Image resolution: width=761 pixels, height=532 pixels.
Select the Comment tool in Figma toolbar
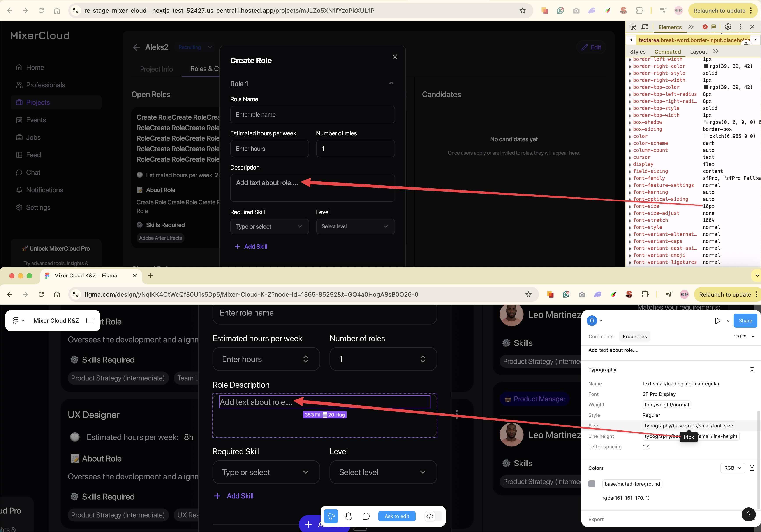[366, 516]
